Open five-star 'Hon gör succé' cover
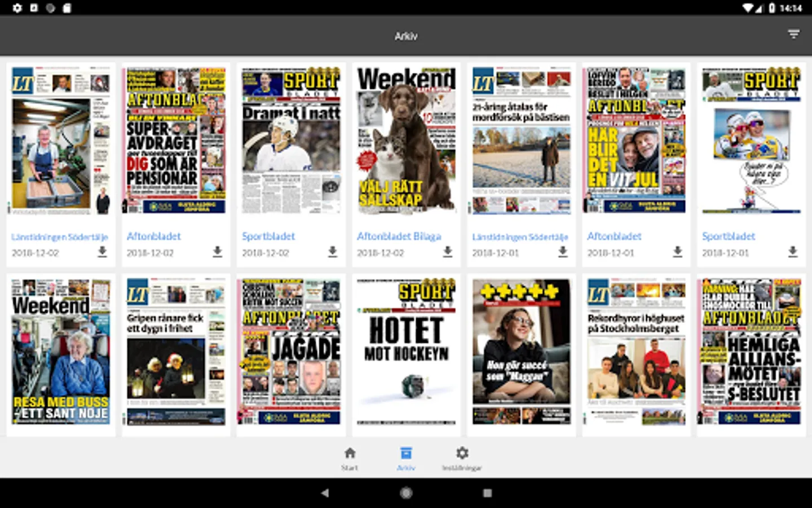 (x=521, y=352)
